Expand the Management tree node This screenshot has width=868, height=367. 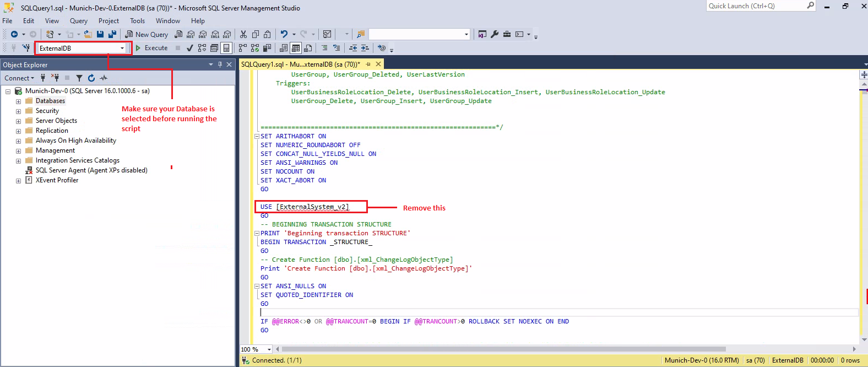click(18, 151)
